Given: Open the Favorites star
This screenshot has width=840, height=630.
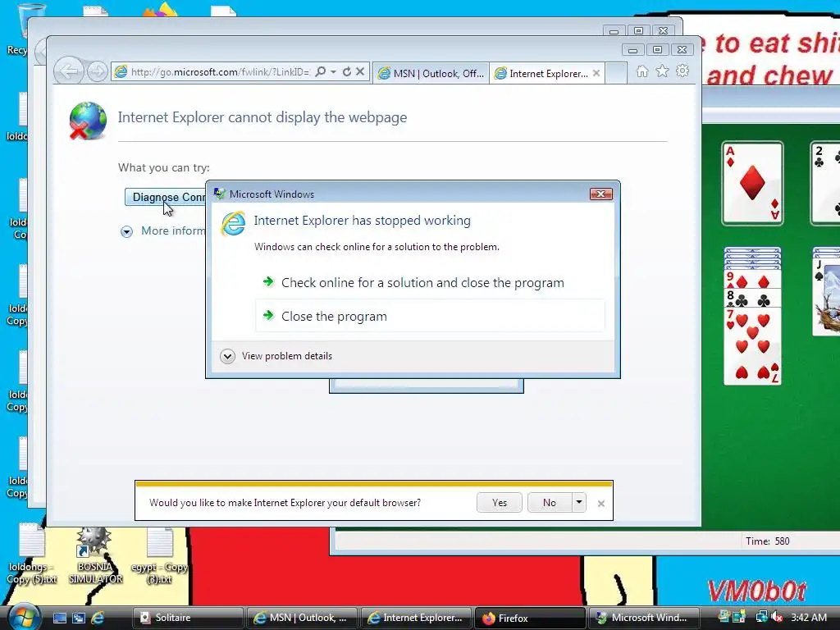Looking at the screenshot, I should point(662,71).
